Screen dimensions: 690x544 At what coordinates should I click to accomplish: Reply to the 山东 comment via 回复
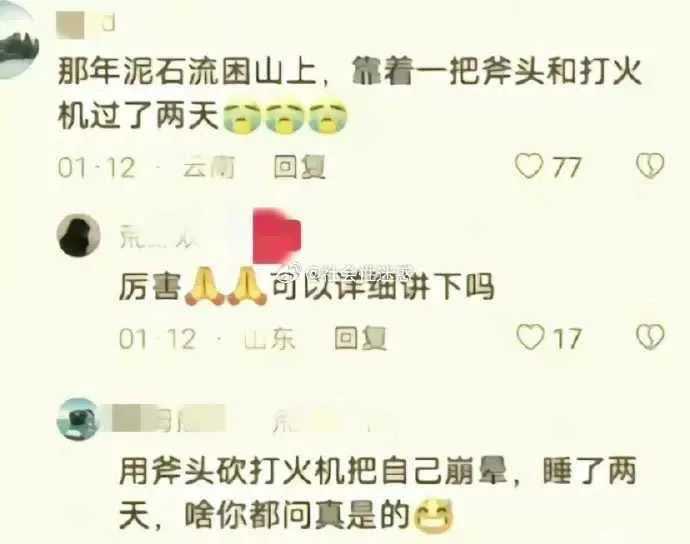tap(360, 338)
